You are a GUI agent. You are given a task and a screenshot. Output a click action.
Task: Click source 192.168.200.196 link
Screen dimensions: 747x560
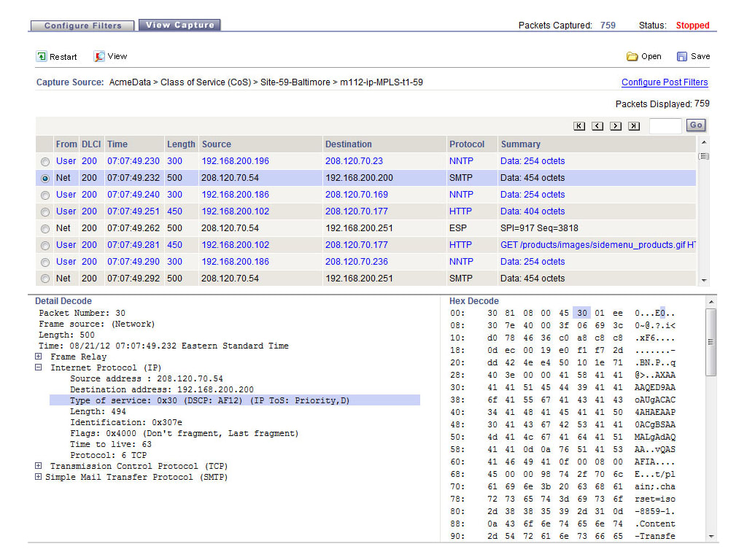point(236,161)
